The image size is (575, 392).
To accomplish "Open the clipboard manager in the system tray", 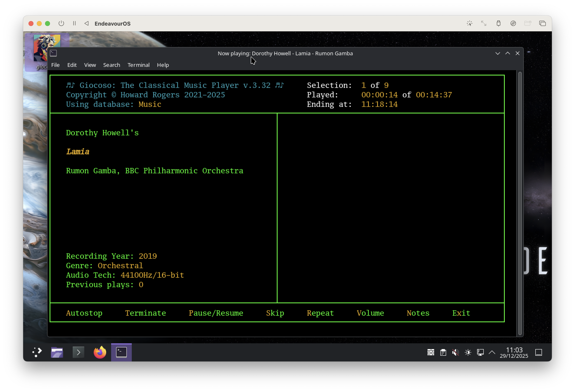I will (443, 352).
